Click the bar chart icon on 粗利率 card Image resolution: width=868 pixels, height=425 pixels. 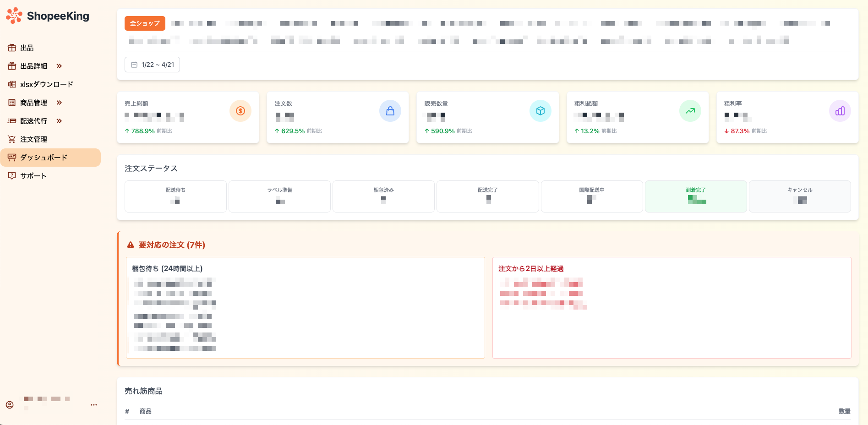click(840, 111)
